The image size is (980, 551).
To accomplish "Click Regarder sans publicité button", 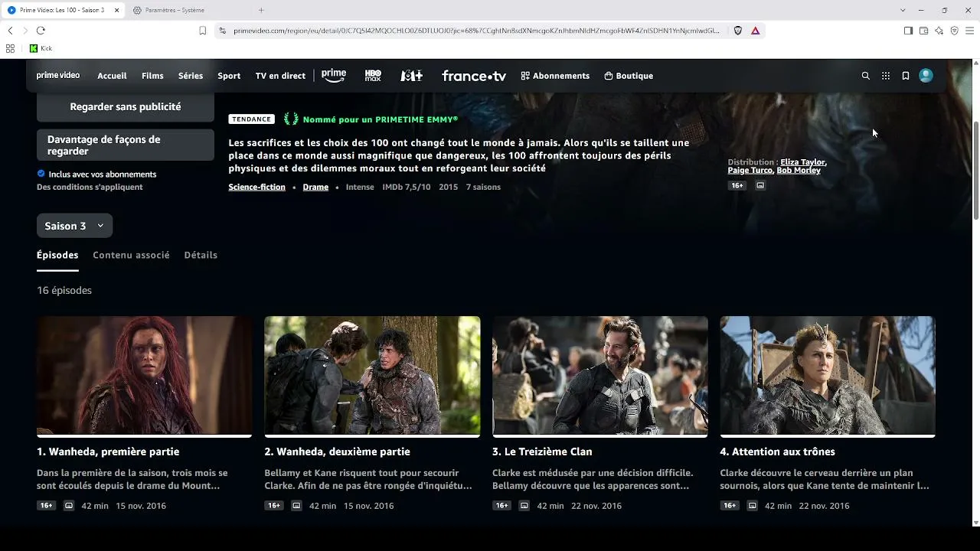I will (x=126, y=107).
